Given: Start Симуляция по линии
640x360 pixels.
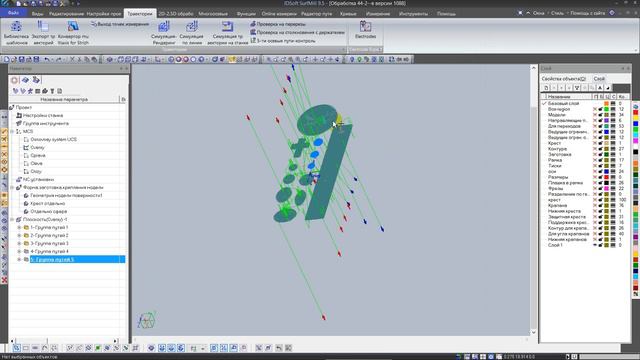Looking at the screenshot, I should click(191, 33).
